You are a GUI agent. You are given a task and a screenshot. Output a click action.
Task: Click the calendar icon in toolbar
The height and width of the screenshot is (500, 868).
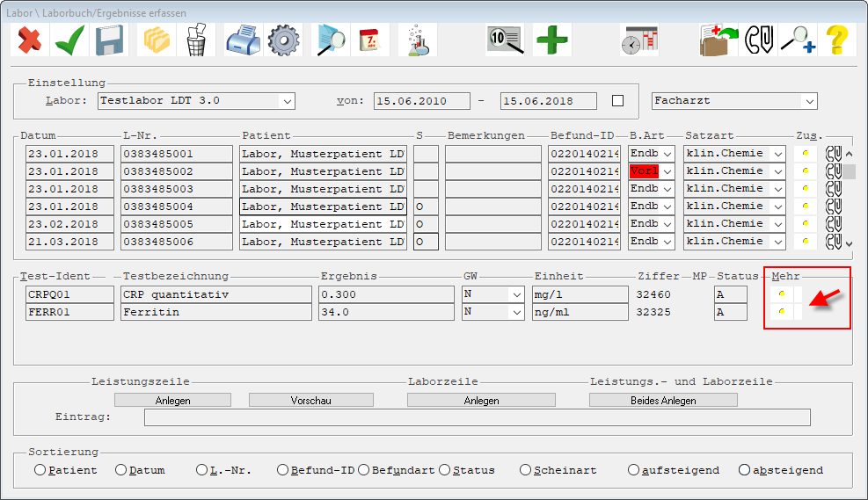point(369,40)
